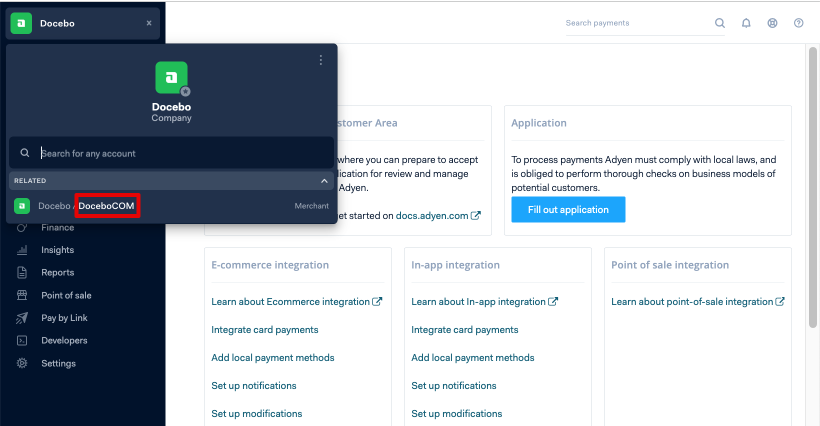Open notifications bell icon
Viewport: 820px width, 426px height.
pos(746,23)
